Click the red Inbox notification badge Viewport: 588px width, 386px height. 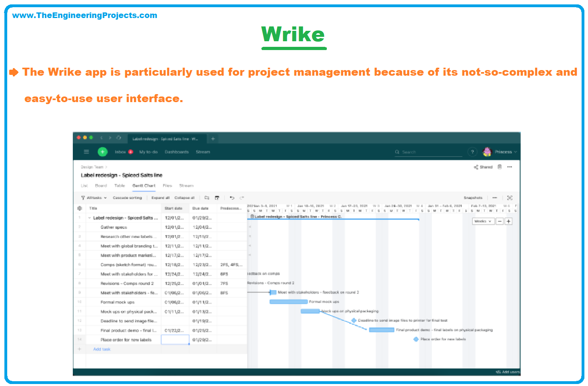coord(130,152)
